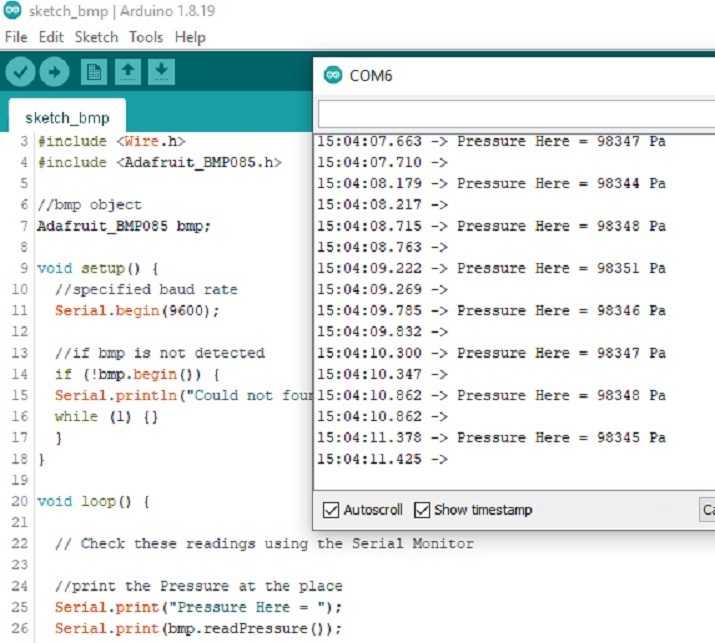Click the 15:04:11.378 reading of 98345 Pa
Image resolution: width=715 pixels, height=643 pixels.
pos(492,438)
